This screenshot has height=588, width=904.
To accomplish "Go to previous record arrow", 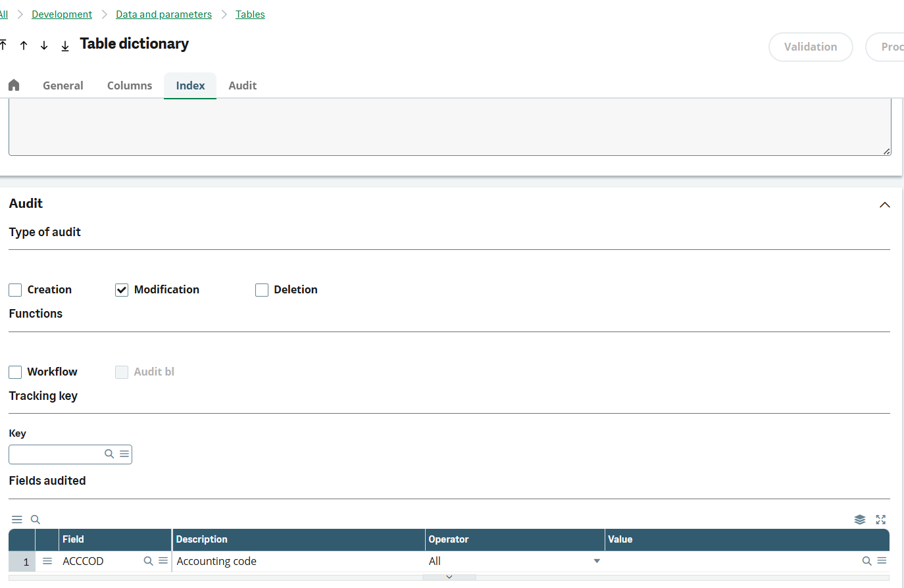I will tap(24, 45).
